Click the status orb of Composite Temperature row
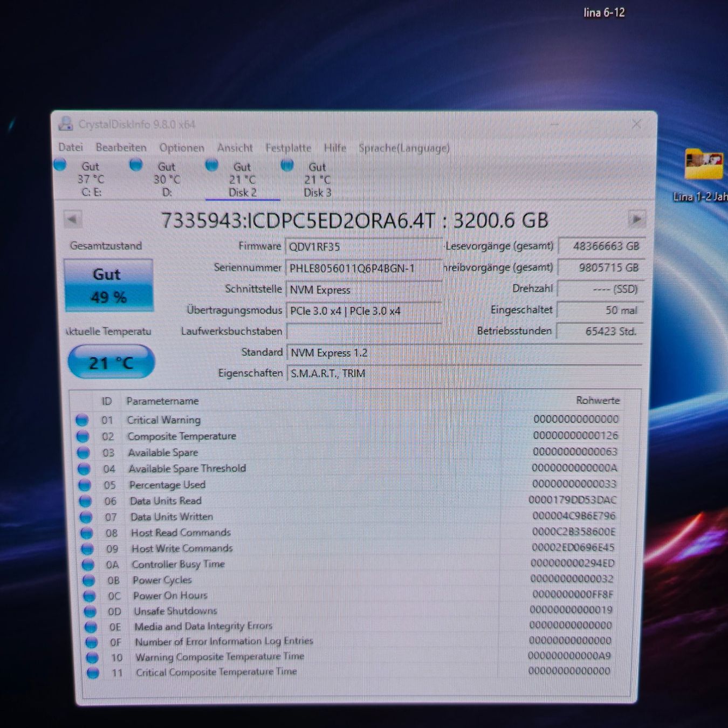 (x=83, y=436)
